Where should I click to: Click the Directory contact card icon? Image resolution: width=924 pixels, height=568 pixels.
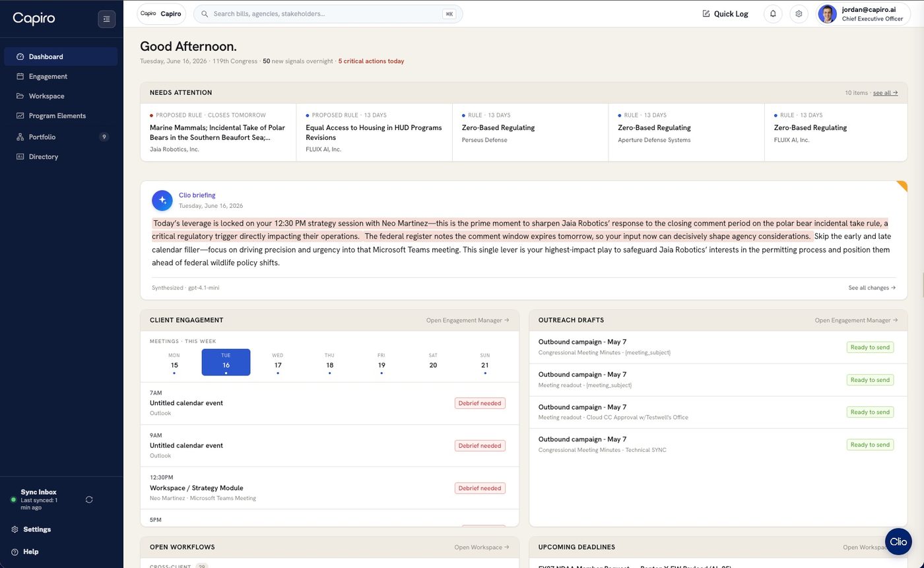click(x=20, y=157)
